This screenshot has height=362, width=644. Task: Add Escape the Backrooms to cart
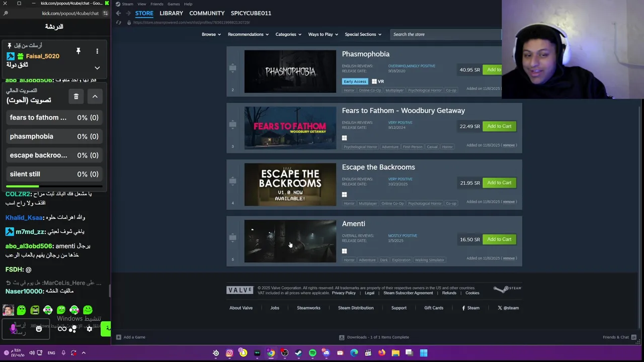click(499, 183)
